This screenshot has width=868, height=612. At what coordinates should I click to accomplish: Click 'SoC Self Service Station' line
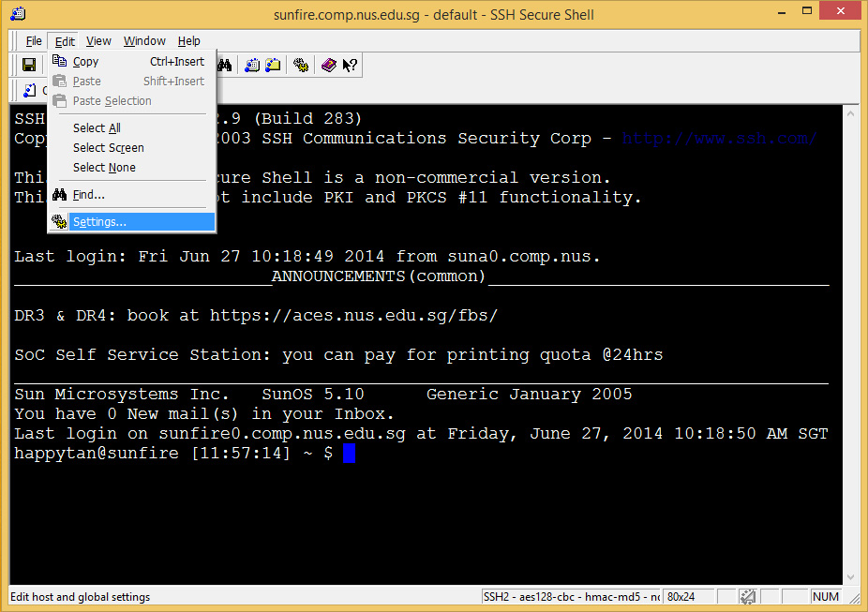[x=338, y=354]
